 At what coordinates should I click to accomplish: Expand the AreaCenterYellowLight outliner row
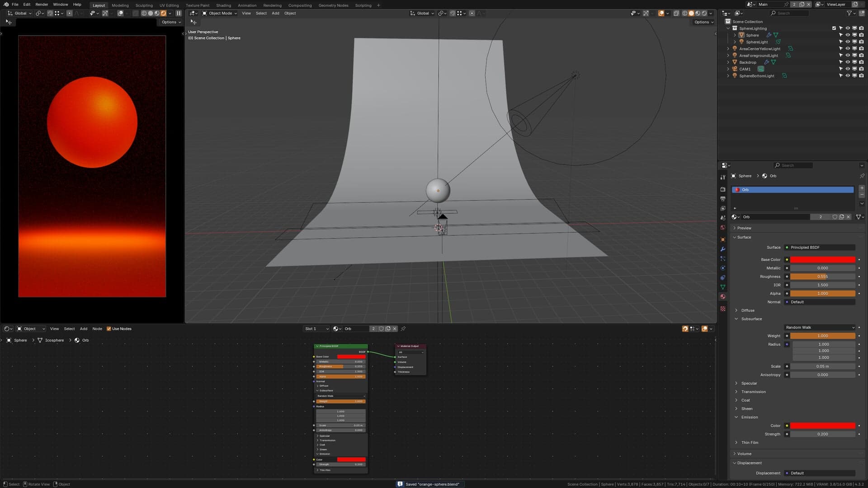coord(728,48)
